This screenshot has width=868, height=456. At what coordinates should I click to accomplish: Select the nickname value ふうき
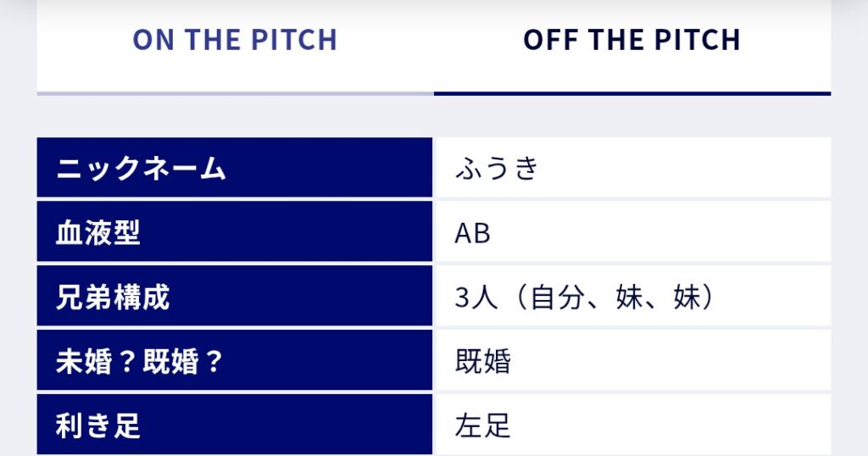point(497,169)
